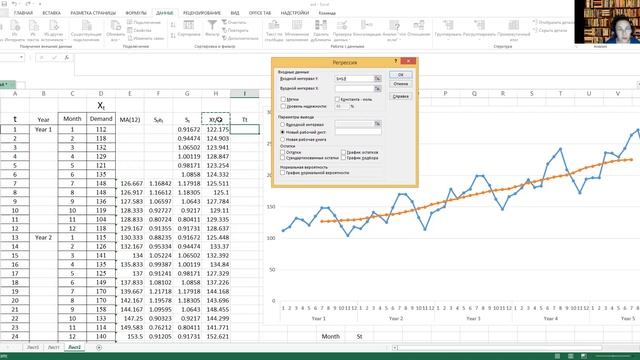This screenshot has width=640, height=360.
Task: Click 'Отмена' cancel in Regression dialog
Action: [x=400, y=84]
